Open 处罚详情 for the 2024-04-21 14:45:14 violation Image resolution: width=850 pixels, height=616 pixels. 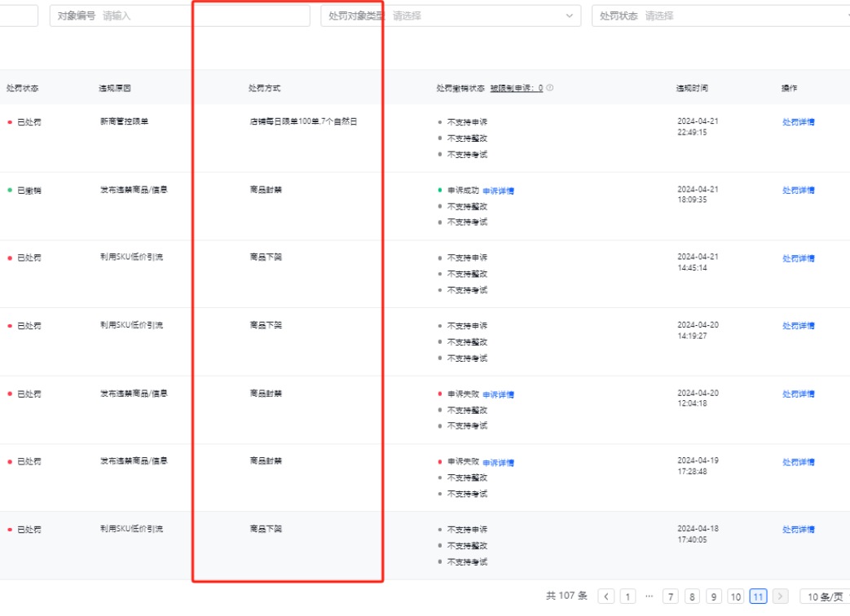[799, 258]
